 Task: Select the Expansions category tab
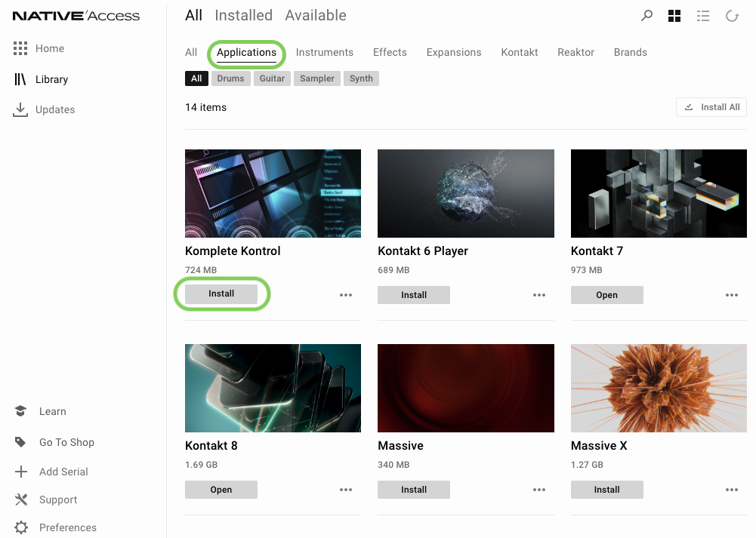coord(454,52)
